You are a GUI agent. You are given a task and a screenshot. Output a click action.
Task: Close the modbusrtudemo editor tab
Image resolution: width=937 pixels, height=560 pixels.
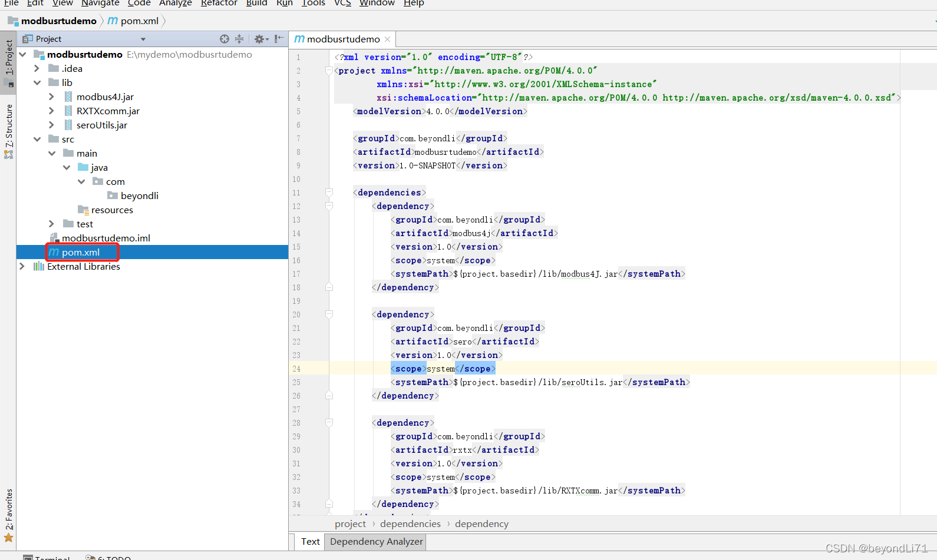[387, 39]
